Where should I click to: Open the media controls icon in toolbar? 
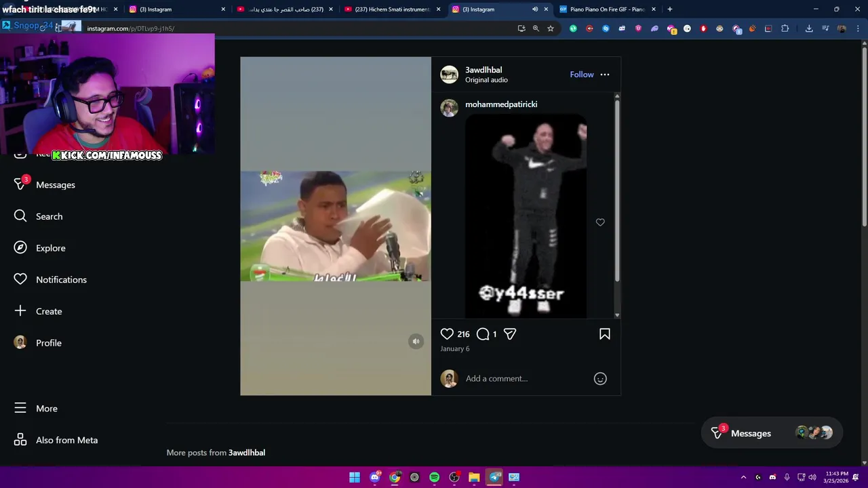coord(825,28)
